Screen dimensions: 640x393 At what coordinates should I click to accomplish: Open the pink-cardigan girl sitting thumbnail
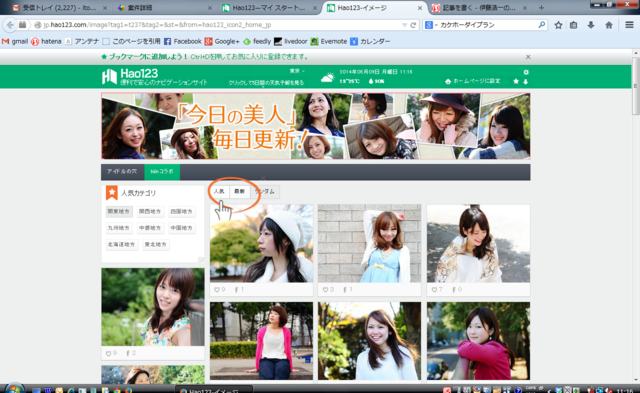click(262, 341)
